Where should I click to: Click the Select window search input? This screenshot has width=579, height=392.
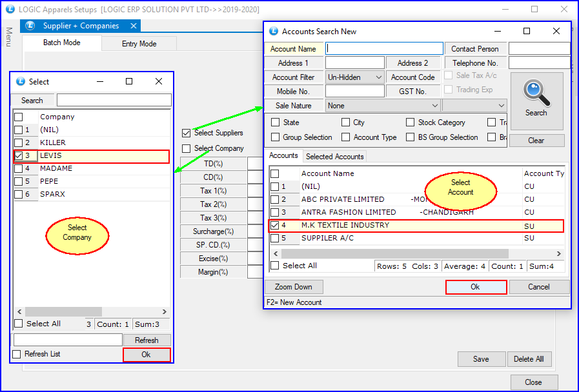coord(114,101)
